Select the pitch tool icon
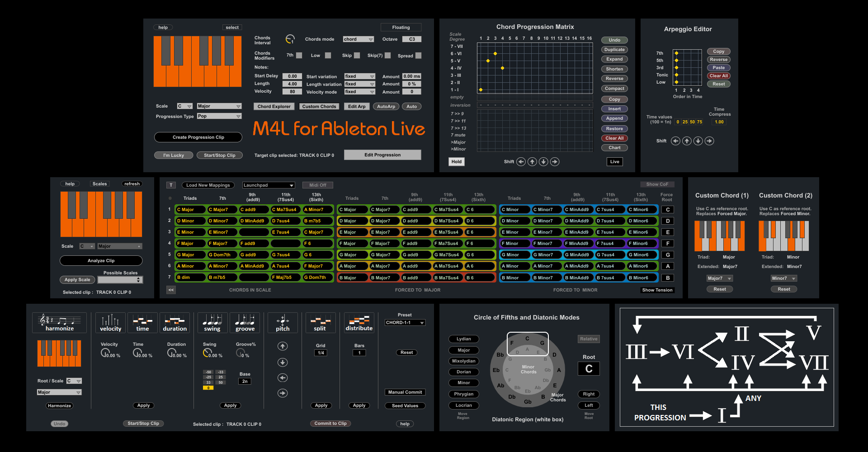Image resolution: width=868 pixels, height=452 pixels. [x=283, y=323]
